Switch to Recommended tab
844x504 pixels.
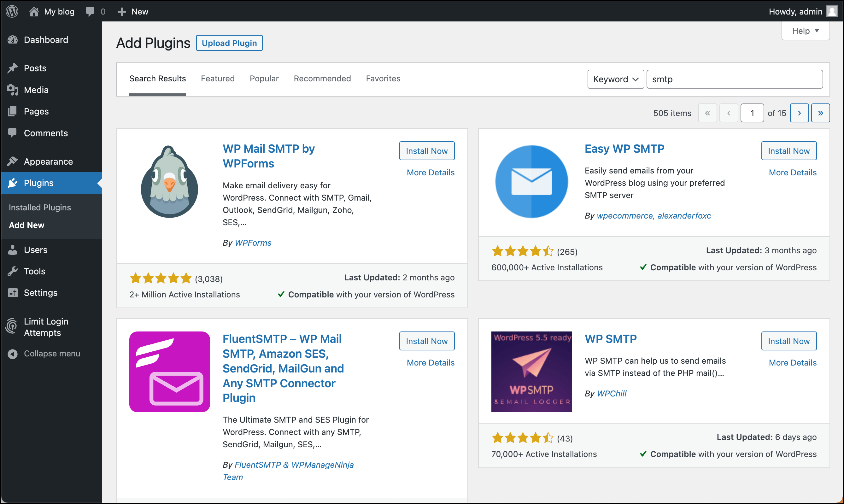pos(322,79)
